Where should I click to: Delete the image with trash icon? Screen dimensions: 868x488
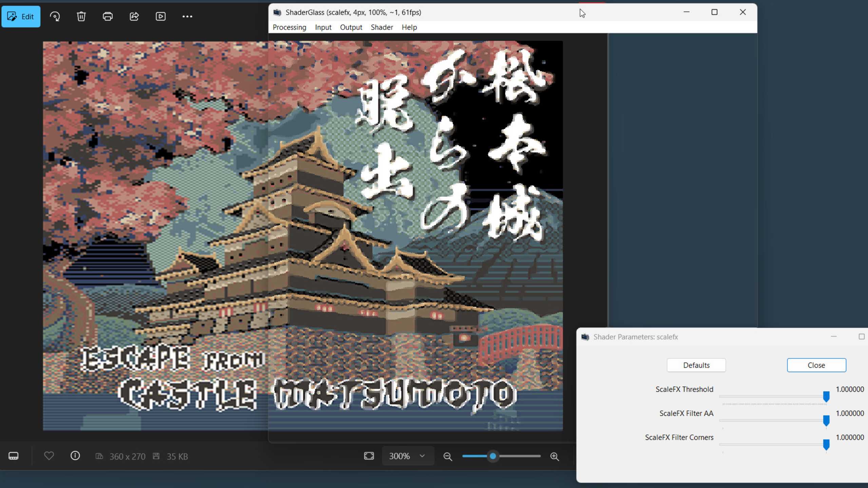pos(81,16)
